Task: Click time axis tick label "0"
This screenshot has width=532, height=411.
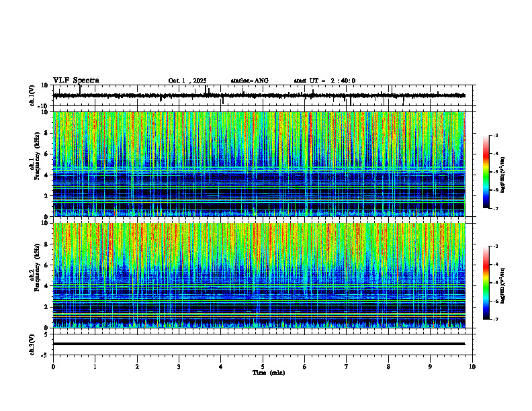Action: coord(53,367)
